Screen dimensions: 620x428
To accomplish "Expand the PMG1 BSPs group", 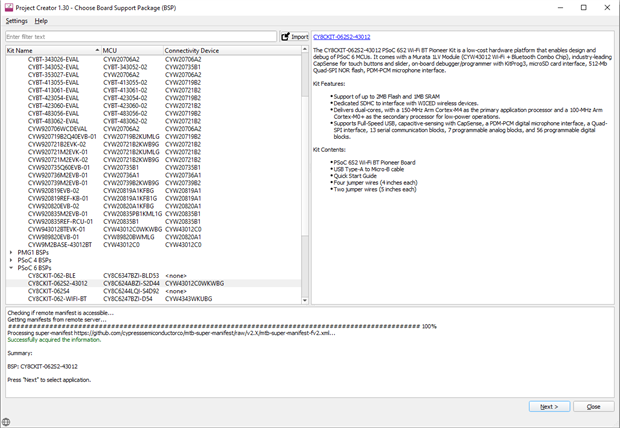I will pos(11,252).
